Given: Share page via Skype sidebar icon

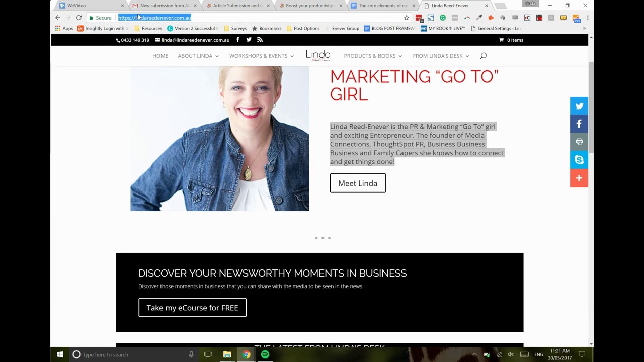Looking at the screenshot, I should 579,160.
